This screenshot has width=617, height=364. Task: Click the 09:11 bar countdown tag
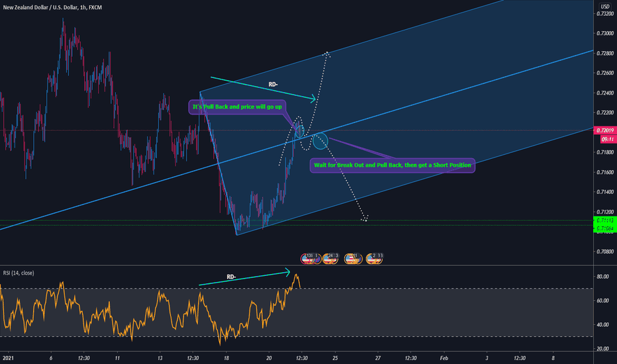click(608, 139)
